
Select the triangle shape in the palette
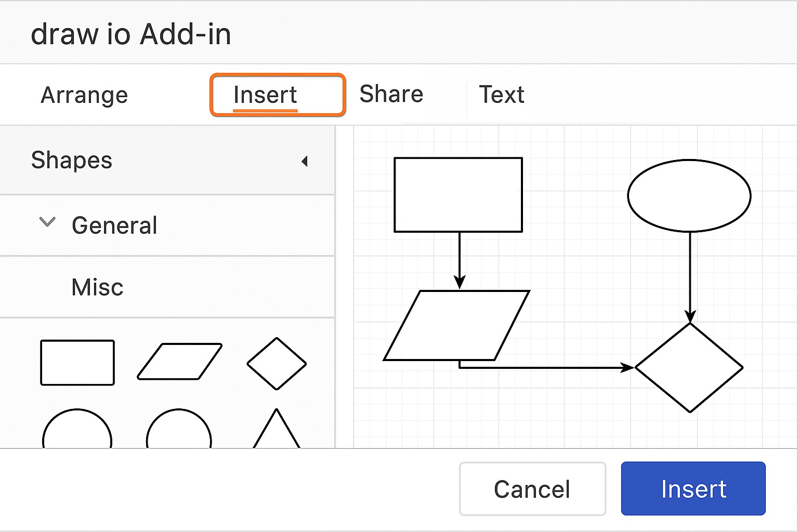(277, 432)
